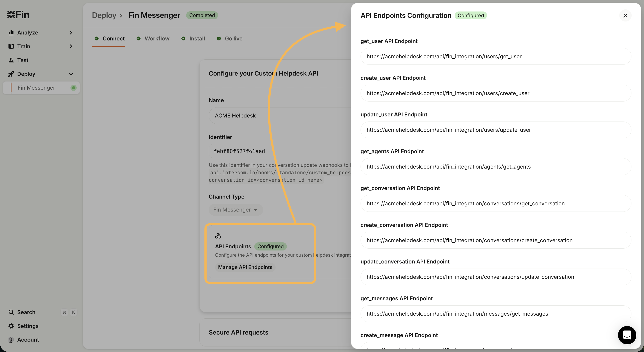Click Manage API Endpoints button

point(245,267)
